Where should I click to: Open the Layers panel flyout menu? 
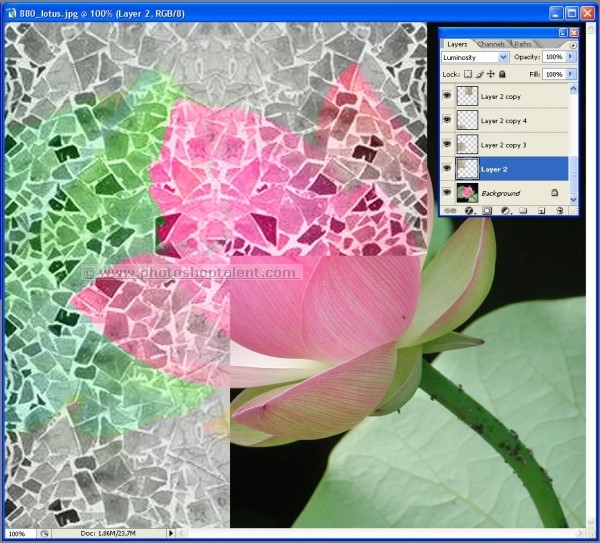(x=572, y=45)
